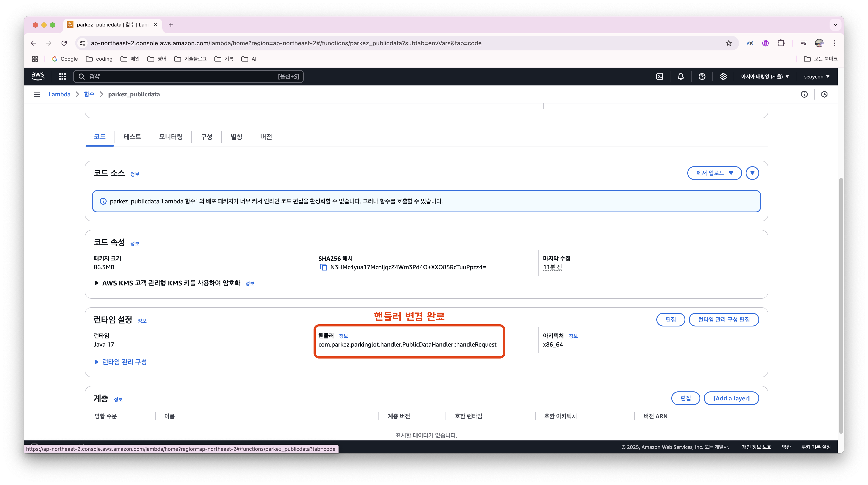The height and width of the screenshot is (485, 868).
Task: Copy the SHA256 hash value
Action: point(324,267)
